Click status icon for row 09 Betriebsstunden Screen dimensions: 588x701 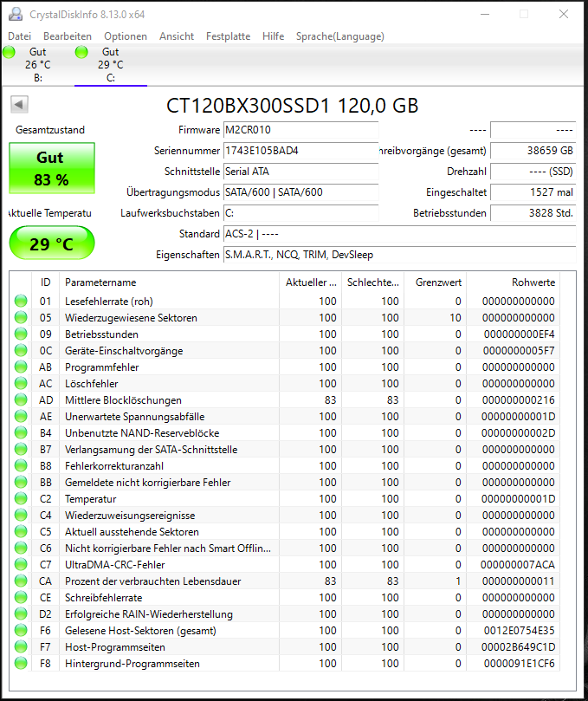(x=21, y=334)
